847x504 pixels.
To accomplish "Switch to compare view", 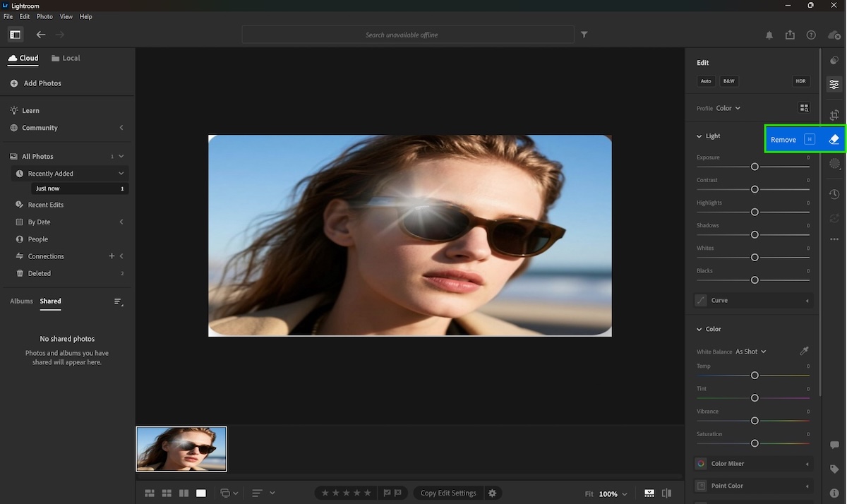I will pos(184,493).
